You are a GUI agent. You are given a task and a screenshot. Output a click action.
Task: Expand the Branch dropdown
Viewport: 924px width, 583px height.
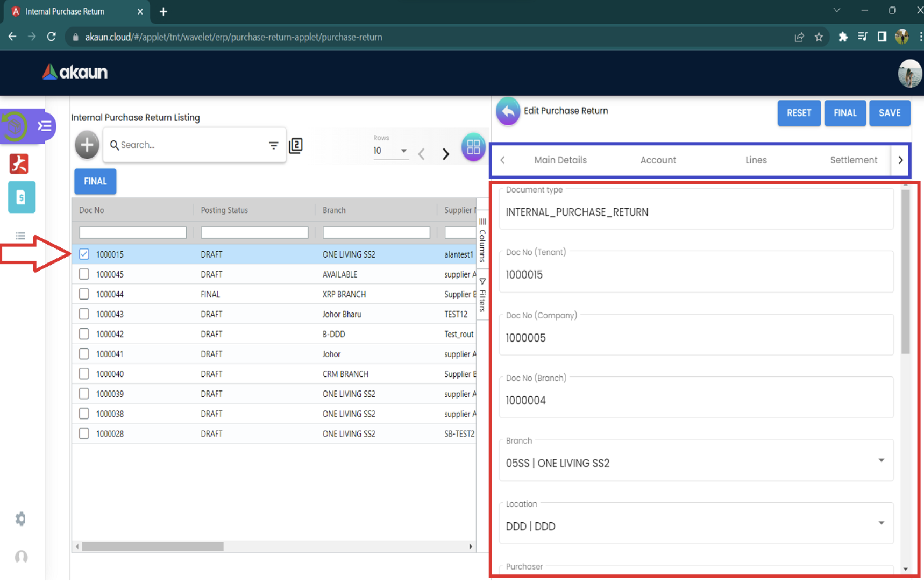(880, 461)
